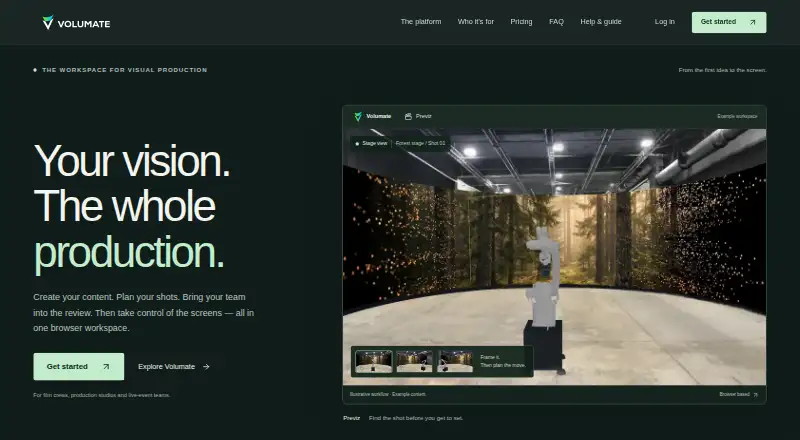
Task: Click the Browser based arrow icon
Action: 756,395
